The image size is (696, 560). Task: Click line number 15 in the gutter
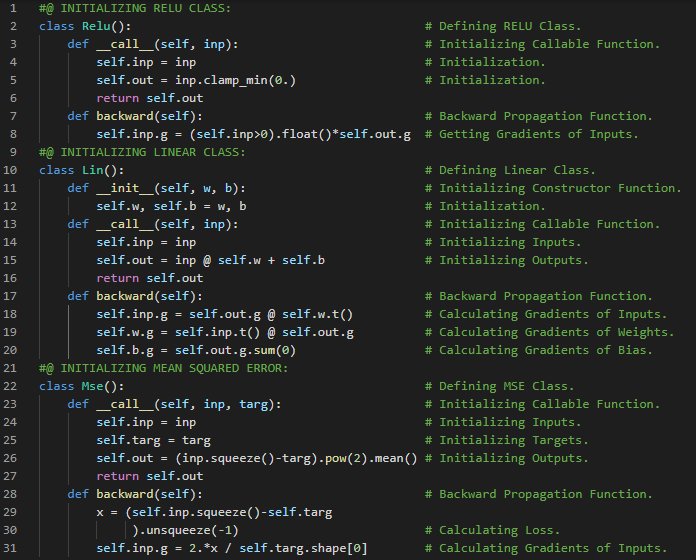(14, 260)
